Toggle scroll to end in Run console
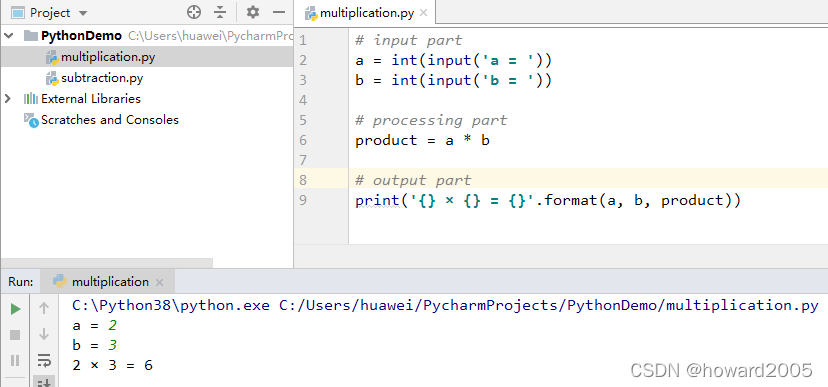Image resolution: width=828 pixels, height=387 pixels. click(44, 382)
